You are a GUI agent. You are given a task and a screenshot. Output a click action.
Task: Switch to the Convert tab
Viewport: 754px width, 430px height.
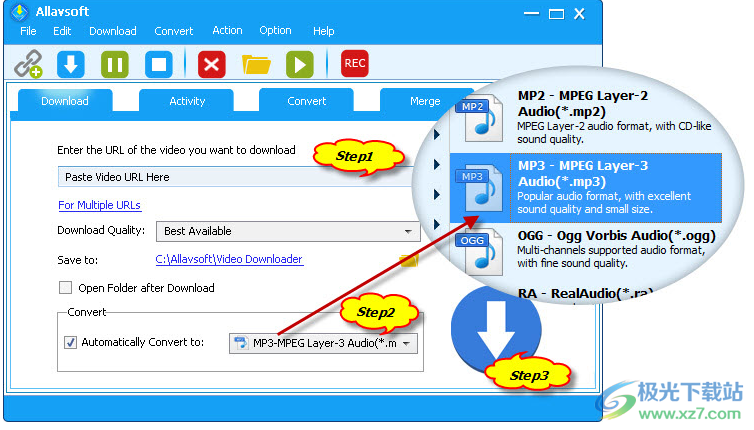tap(306, 101)
